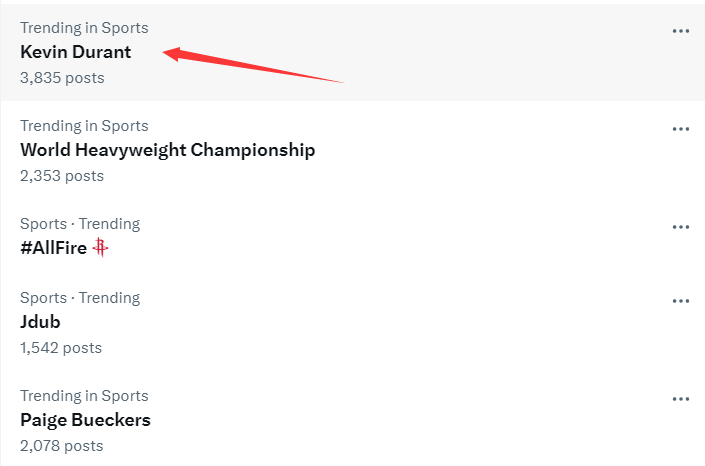The width and height of the screenshot is (705, 466).
Task: Click the 2,078 posts count
Action: coord(62,445)
